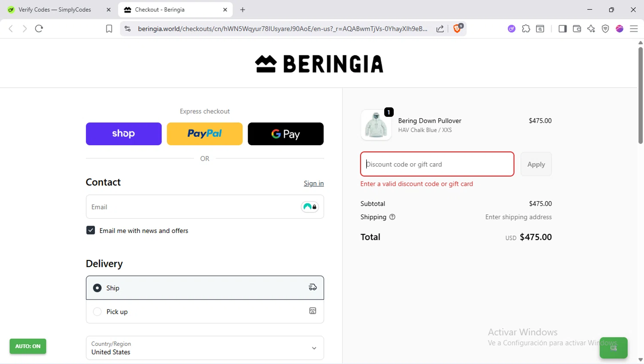This screenshot has width=644, height=364.
Task: Pay with PayPal button
Action: (204, 134)
